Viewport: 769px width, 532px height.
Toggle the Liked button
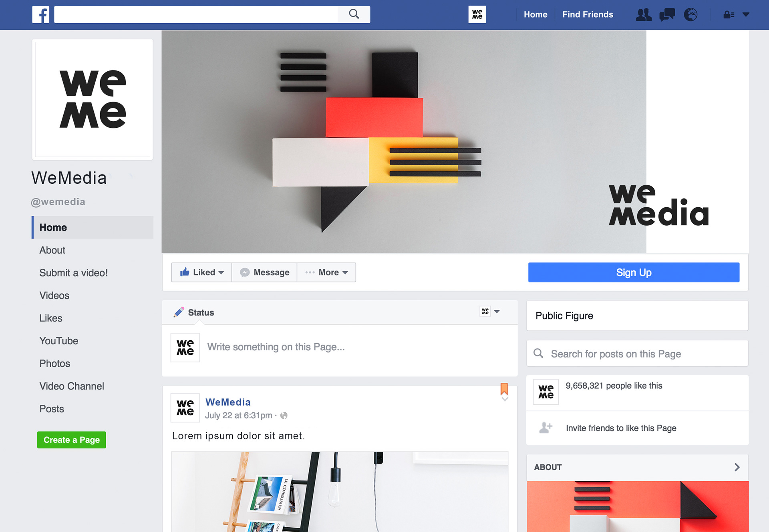click(x=201, y=272)
